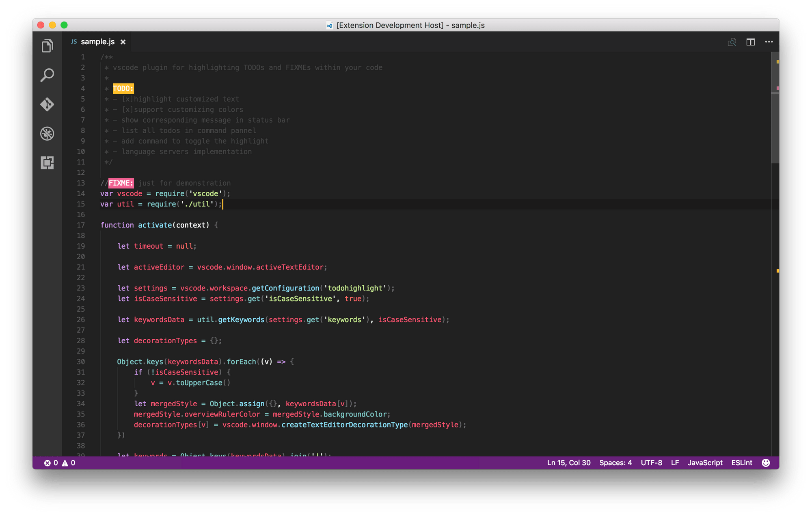This screenshot has width=812, height=516.
Task: Split the editor with split icon
Action: click(750, 42)
